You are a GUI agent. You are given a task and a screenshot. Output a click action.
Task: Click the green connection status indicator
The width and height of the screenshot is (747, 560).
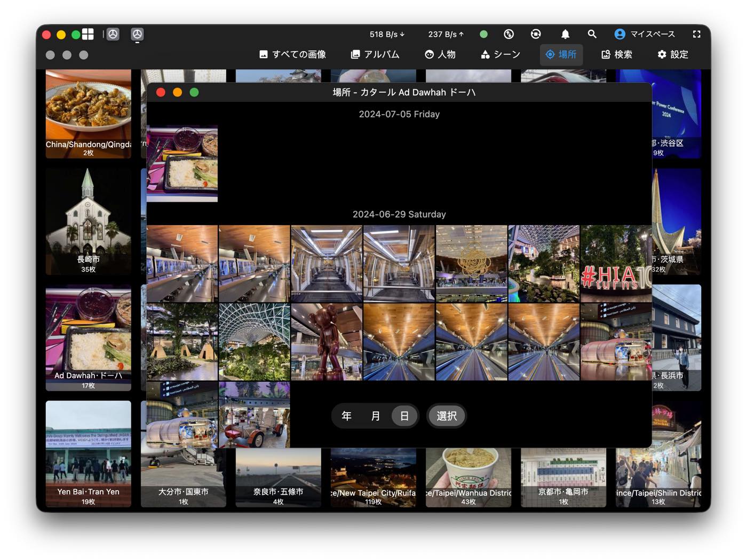(x=483, y=34)
